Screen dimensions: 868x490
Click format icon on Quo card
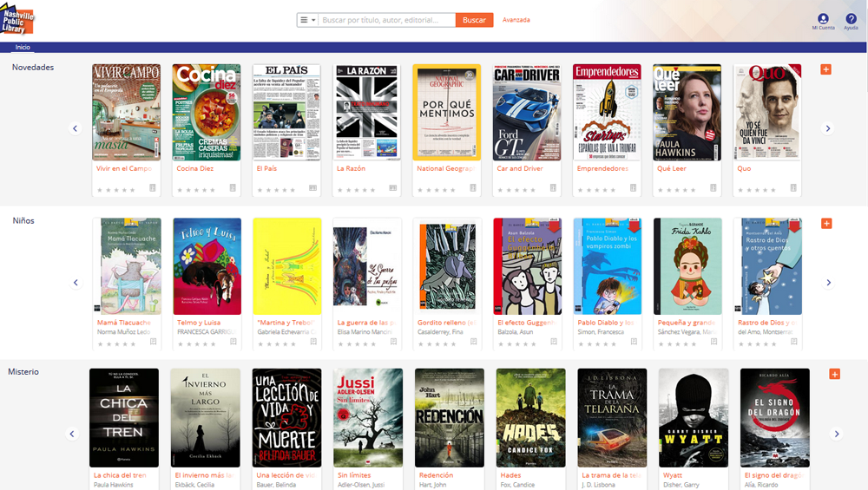pyautogui.click(x=793, y=188)
